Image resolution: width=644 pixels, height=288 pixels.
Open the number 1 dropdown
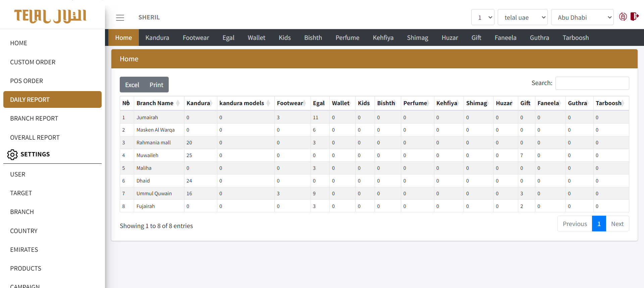pyautogui.click(x=483, y=17)
